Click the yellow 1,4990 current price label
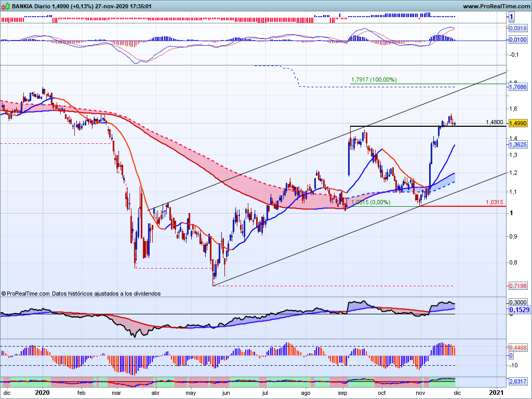Screen dimensions: 532x399 click(518, 123)
